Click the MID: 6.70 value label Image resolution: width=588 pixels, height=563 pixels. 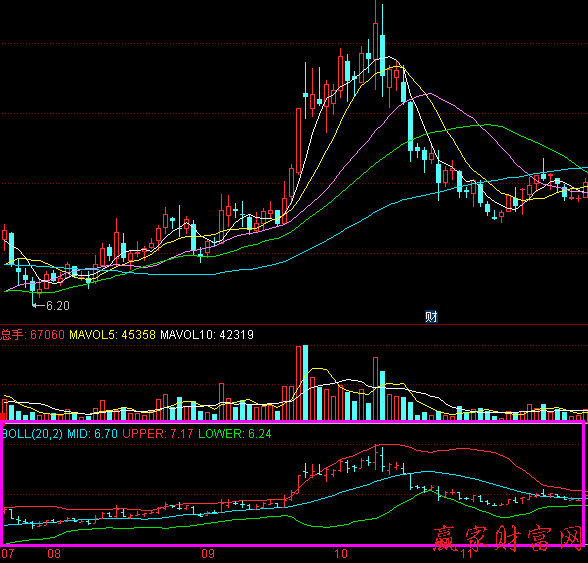92,434
